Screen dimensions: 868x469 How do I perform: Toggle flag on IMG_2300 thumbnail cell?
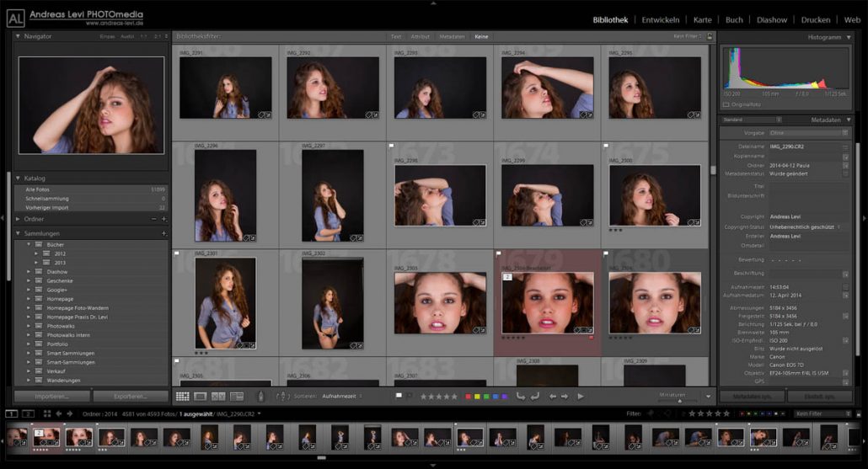tap(606, 146)
